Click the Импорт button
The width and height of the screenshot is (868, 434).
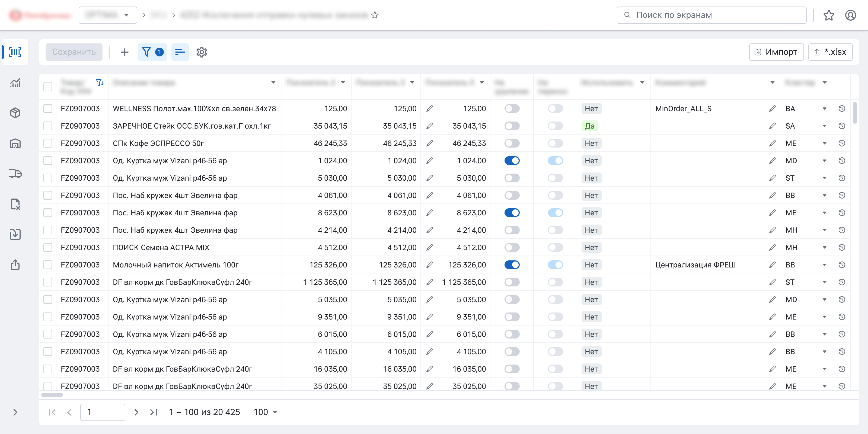click(x=776, y=52)
